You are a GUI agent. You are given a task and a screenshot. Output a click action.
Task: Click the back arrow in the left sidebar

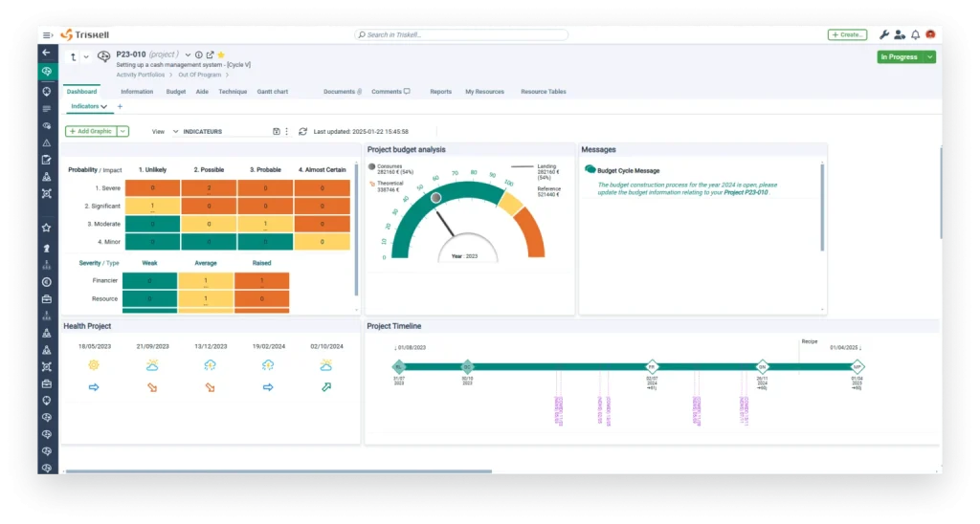[x=46, y=53]
